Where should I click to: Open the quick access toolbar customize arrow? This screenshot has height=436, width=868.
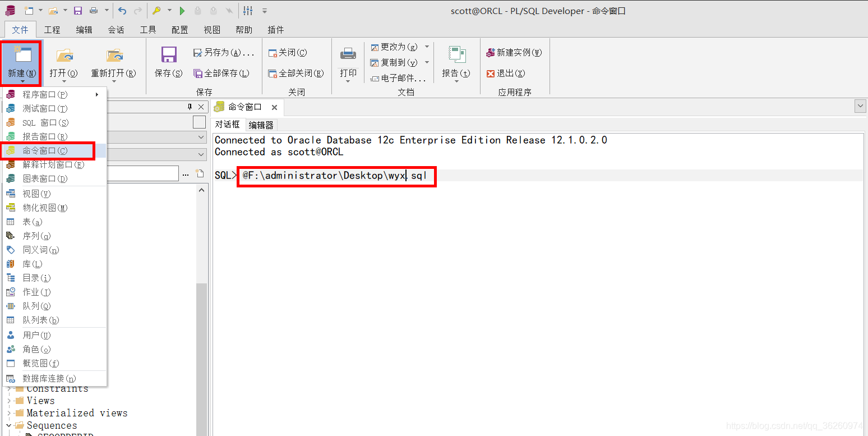(265, 11)
